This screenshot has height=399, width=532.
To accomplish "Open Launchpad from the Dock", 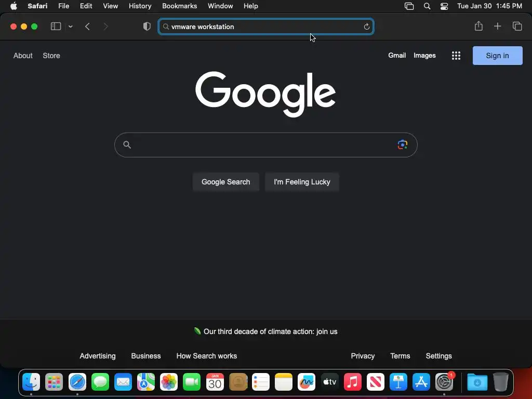I will tap(54, 382).
